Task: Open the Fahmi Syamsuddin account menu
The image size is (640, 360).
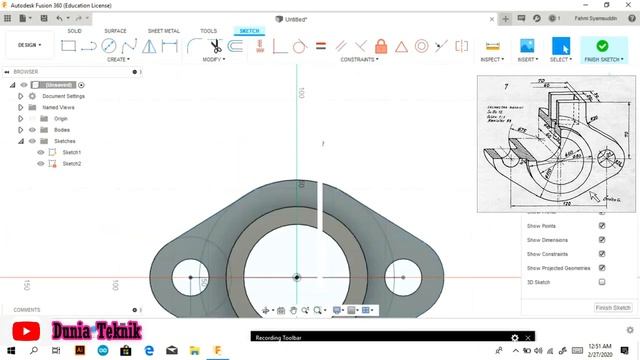Action: pos(596,18)
